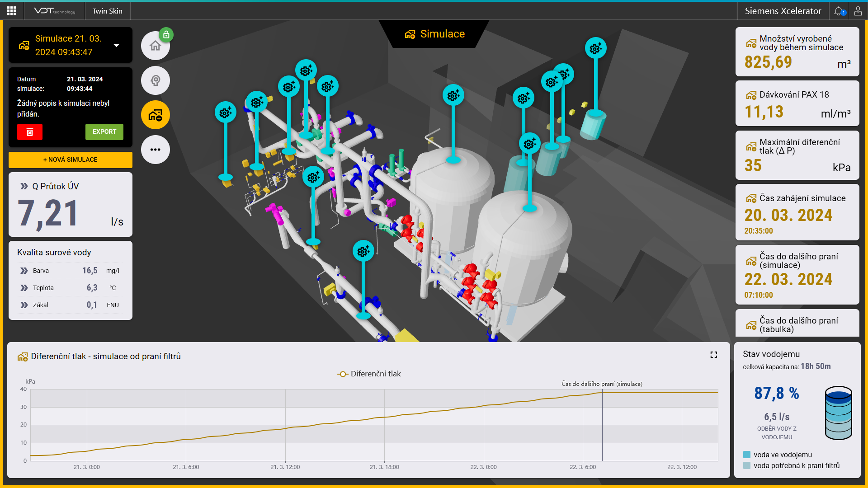Viewport: 868px width, 488px height.
Task: Click the + NOVÁ SIMULACE button
Action: [71, 160]
